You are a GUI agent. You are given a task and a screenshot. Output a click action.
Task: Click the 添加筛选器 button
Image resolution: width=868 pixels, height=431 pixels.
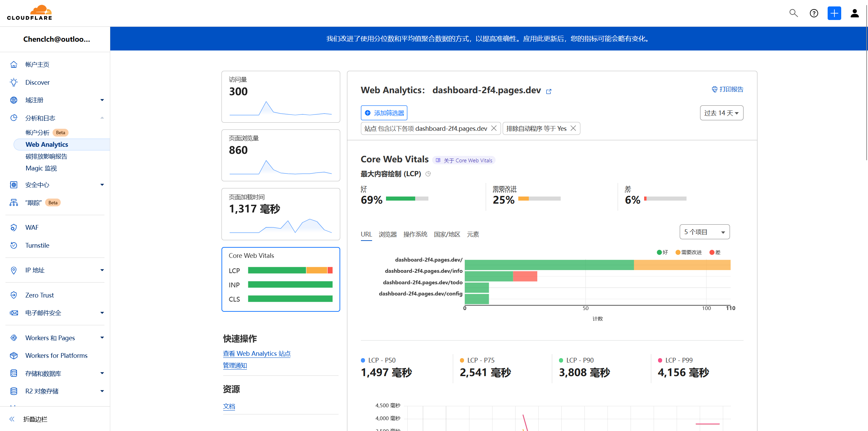click(x=384, y=113)
